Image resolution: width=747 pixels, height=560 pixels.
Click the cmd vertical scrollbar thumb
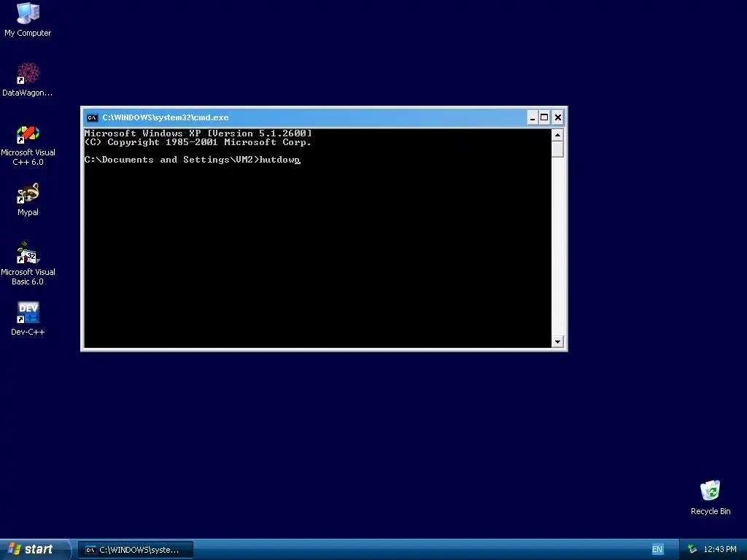point(557,149)
